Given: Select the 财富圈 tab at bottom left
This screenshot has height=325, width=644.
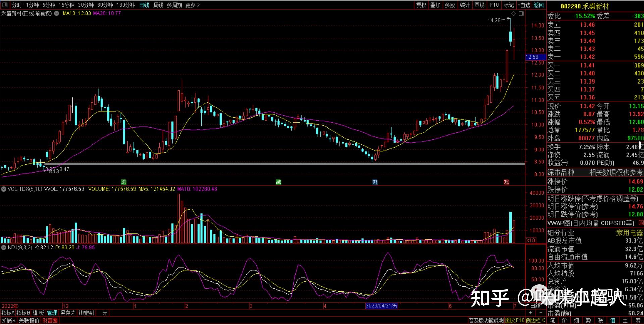Looking at the screenshot, I should point(50,321).
